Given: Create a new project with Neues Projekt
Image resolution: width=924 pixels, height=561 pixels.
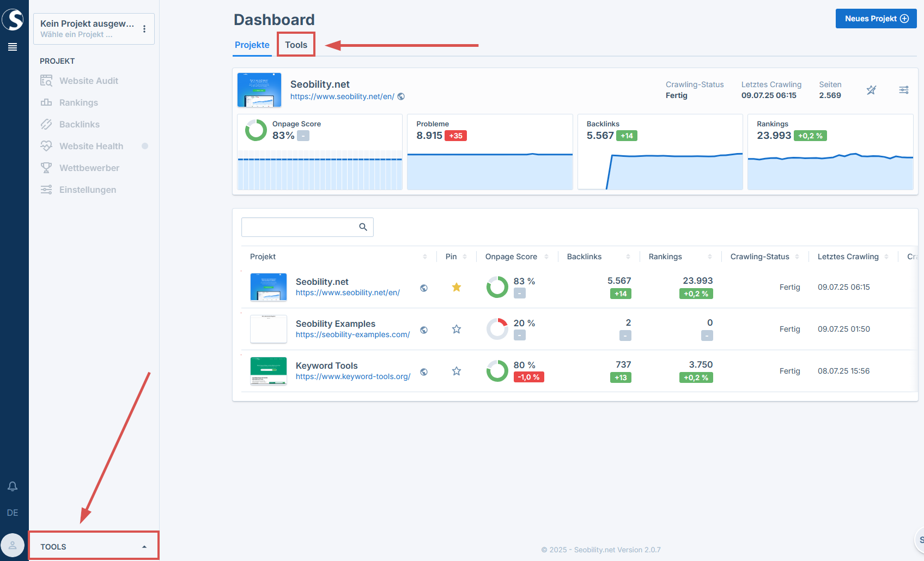Looking at the screenshot, I should [876, 19].
